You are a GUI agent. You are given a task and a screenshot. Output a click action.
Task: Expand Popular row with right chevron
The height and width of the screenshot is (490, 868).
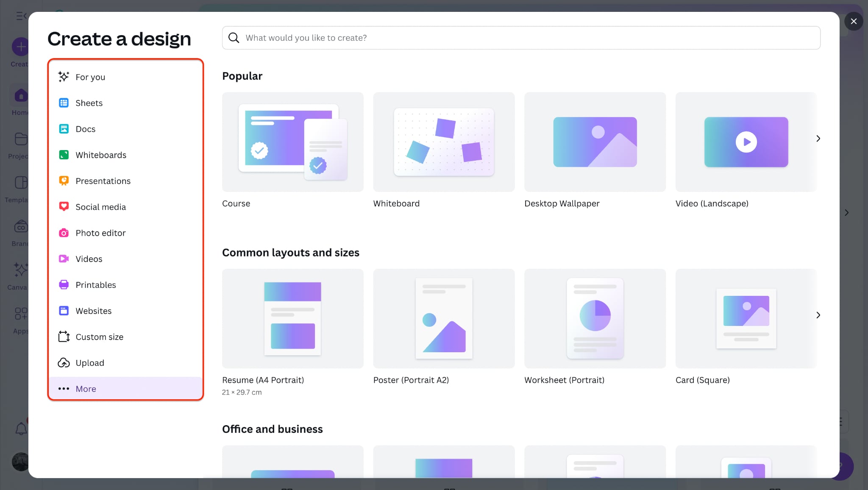tap(818, 139)
